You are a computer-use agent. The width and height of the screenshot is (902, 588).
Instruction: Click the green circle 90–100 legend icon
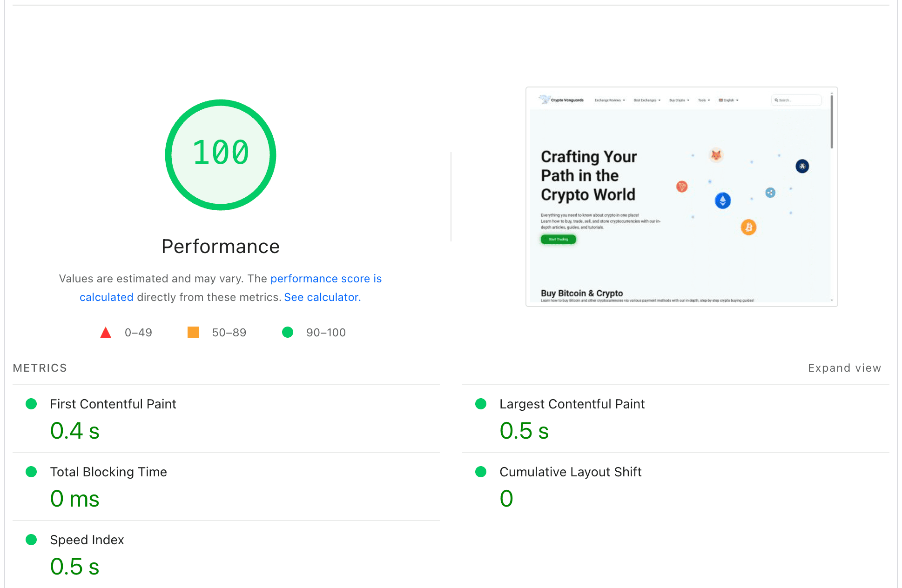(288, 332)
